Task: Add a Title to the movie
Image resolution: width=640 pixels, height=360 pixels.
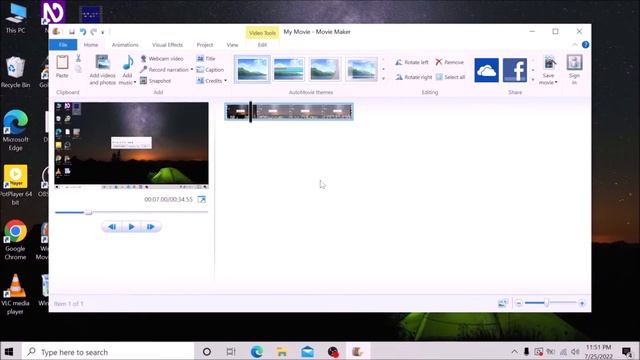Action: (206, 59)
